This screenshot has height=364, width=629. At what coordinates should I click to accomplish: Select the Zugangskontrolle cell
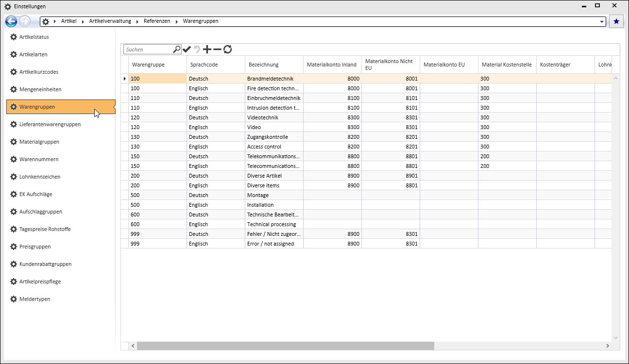(274, 137)
